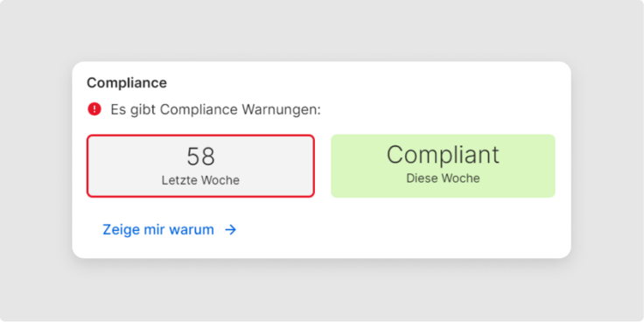Click the 'Diese Woche' label

pyautogui.click(x=443, y=178)
